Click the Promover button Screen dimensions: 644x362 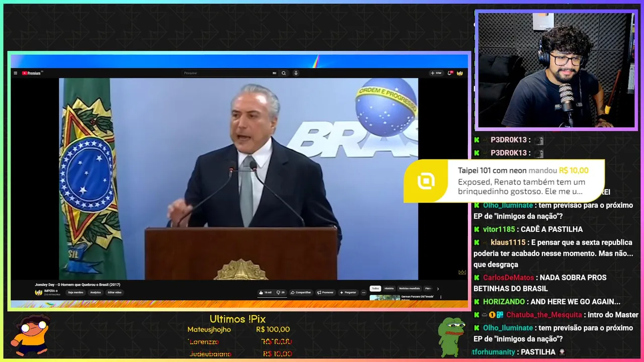point(325,292)
